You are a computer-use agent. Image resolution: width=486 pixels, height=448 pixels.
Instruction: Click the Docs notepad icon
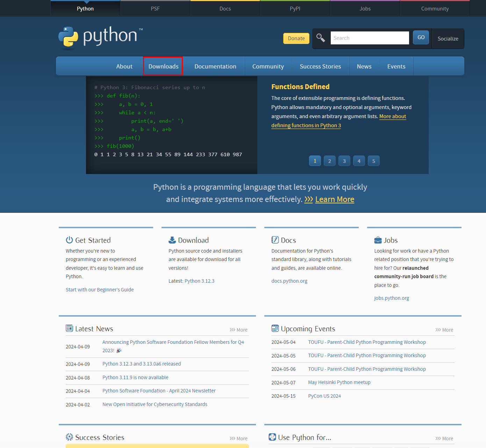tap(275, 240)
